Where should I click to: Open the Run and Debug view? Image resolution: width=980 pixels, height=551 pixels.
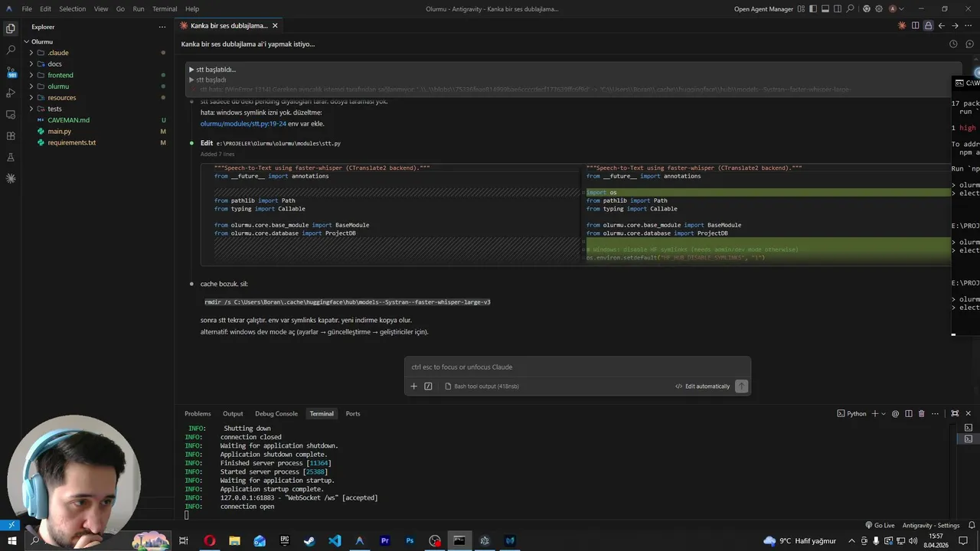[11, 93]
